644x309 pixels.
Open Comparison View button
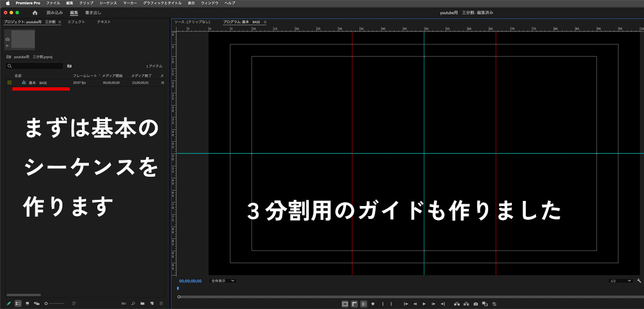click(x=485, y=304)
